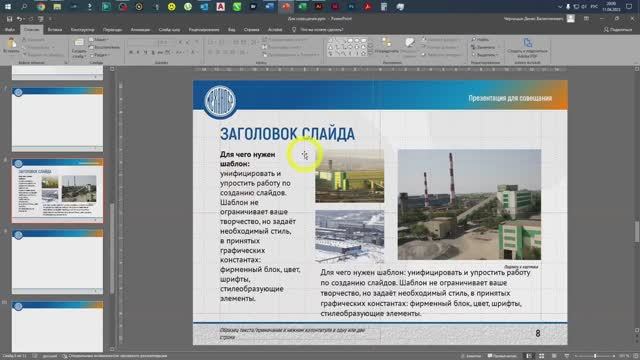
Task: Undo the last action in the quick access toolbar
Action: click(19, 19)
